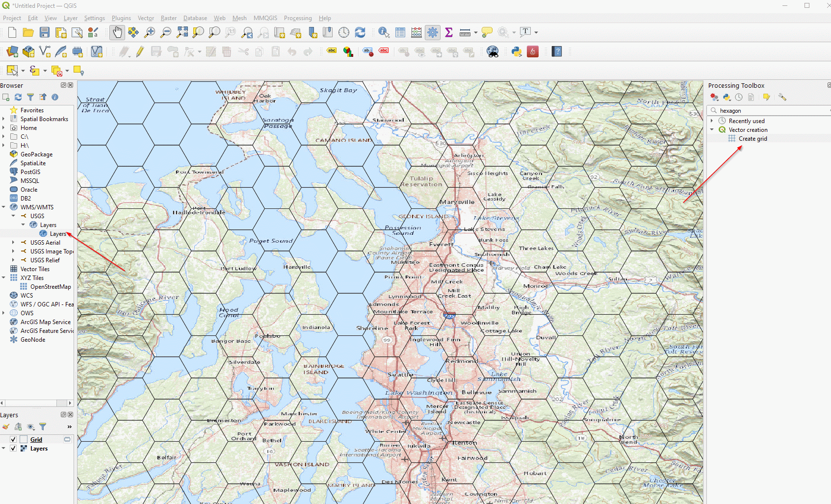Expand the C:\ drive node
The width and height of the screenshot is (831, 504).
4,137
